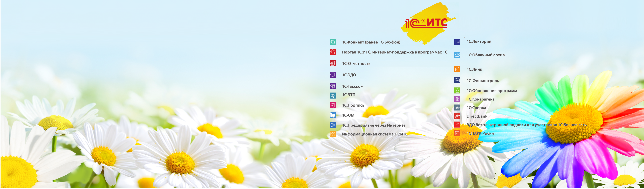Screen dimensions: 644x189
Task: Click the globe icon for 1С:Предприятие через Интернет
Action: [333, 125]
